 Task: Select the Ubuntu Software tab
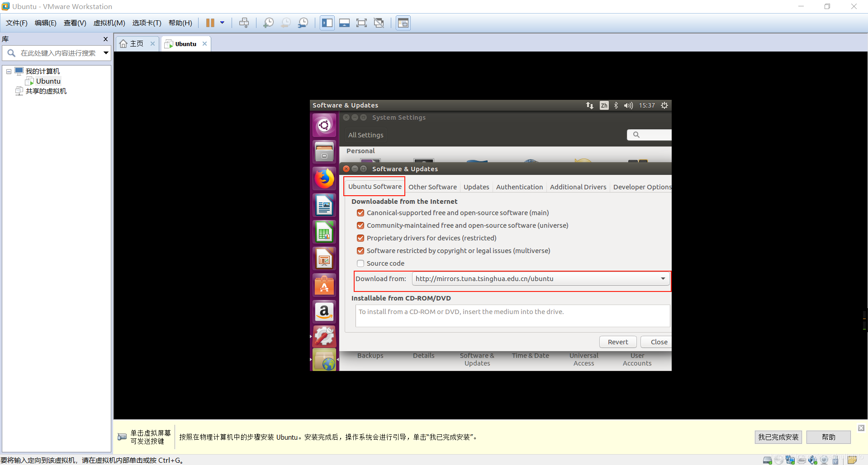375,187
